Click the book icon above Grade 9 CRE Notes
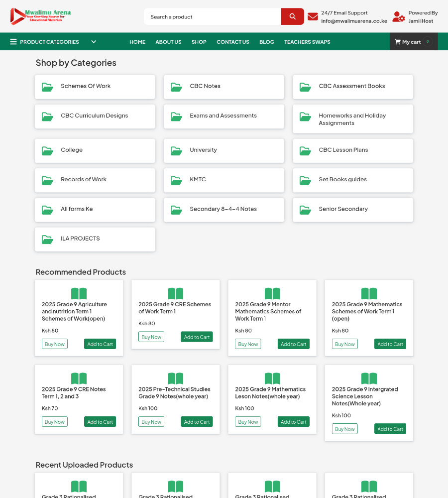Image resolution: width=448 pixels, height=498 pixels. click(x=79, y=378)
